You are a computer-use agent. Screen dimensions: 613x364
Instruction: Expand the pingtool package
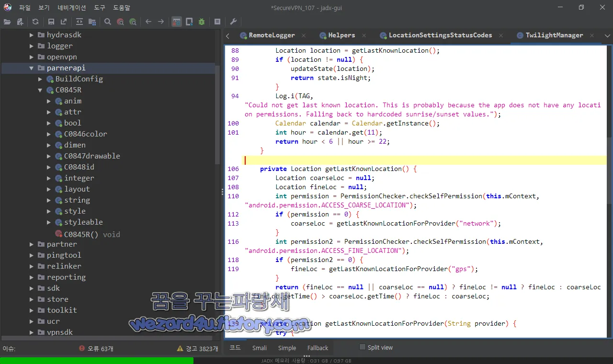(x=32, y=255)
